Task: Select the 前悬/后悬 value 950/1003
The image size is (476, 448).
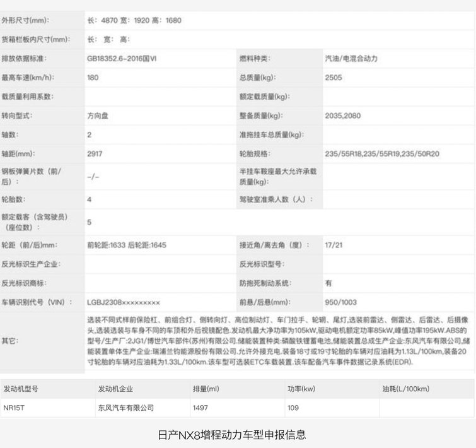Action: (340, 302)
